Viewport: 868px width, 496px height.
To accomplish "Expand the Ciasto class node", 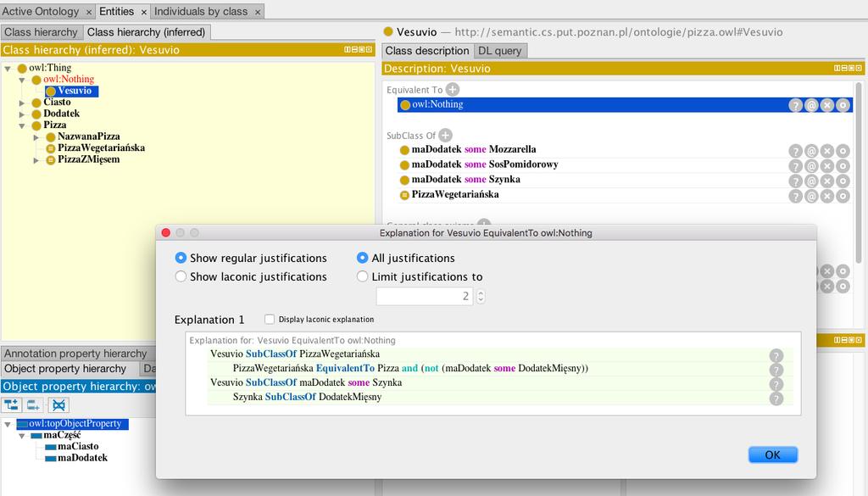I will click(x=22, y=103).
